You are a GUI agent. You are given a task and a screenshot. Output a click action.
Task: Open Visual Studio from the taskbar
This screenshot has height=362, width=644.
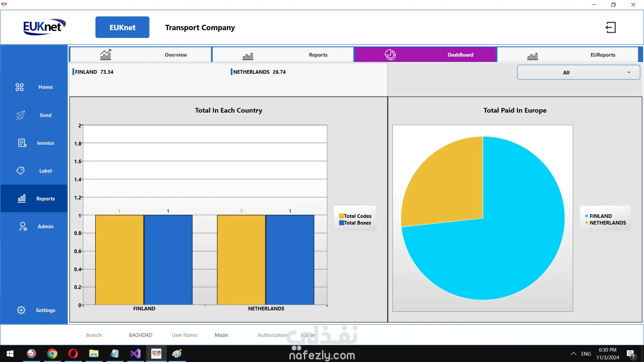coord(136,354)
